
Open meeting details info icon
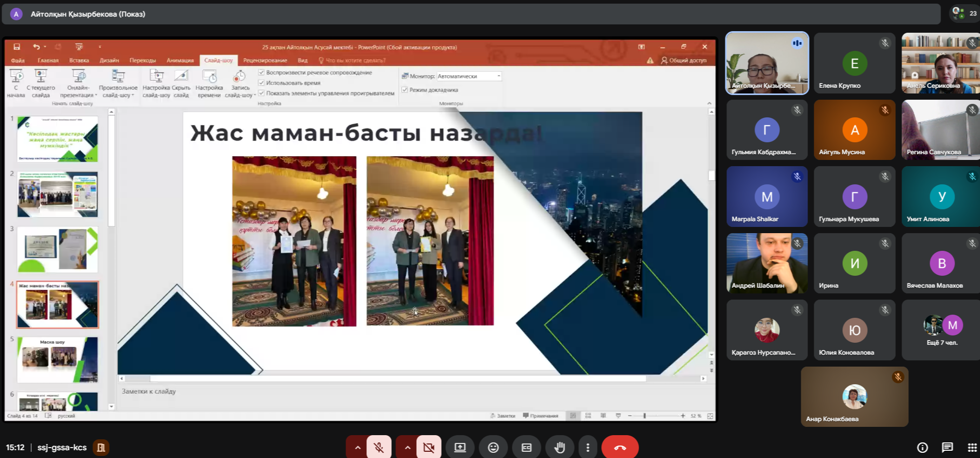(922, 448)
